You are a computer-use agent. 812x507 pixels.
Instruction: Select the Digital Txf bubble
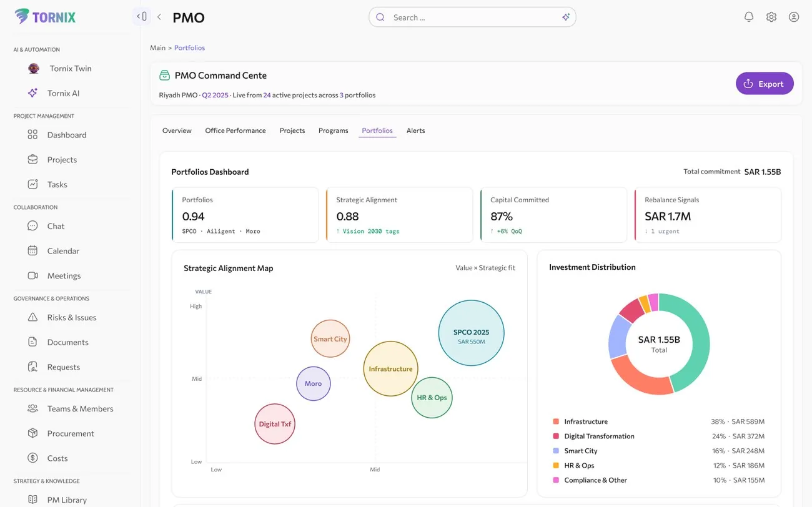click(275, 424)
